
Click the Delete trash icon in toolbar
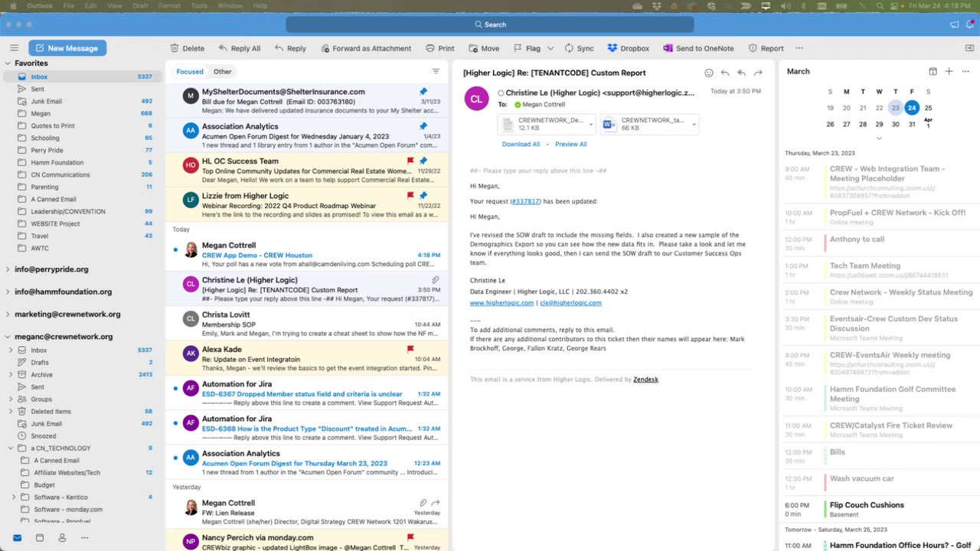pos(175,48)
